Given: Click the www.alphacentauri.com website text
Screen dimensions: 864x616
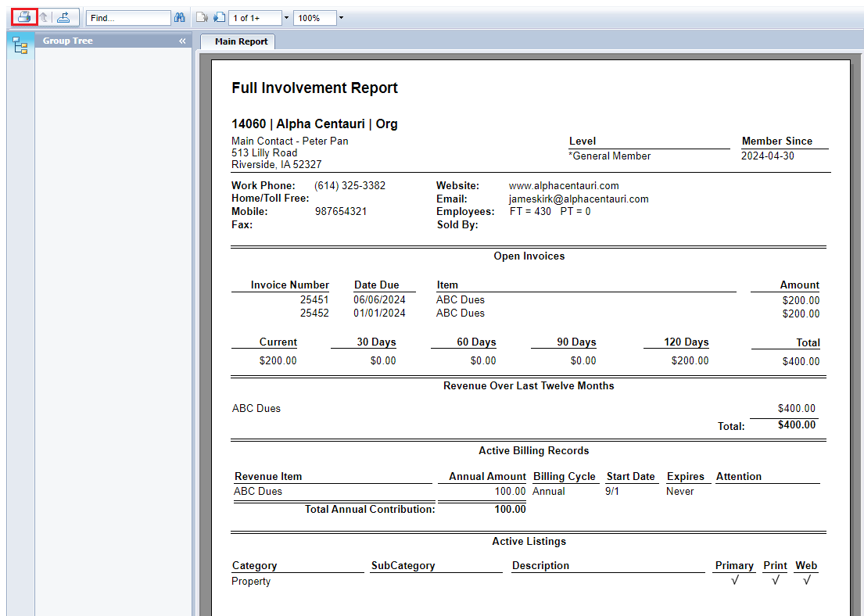Looking at the screenshot, I should pyautogui.click(x=564, y=185).
